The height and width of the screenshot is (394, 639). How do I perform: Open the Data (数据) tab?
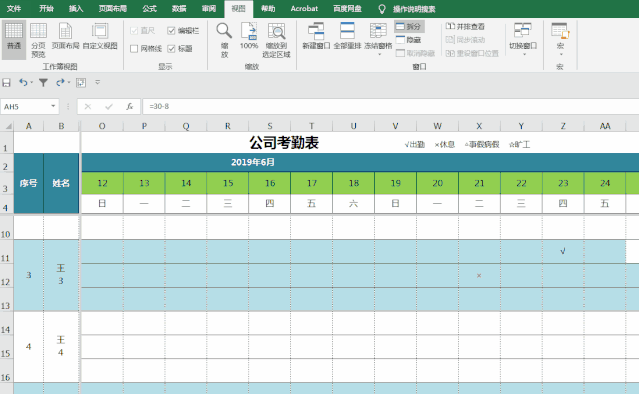click(x=179, y=9)
